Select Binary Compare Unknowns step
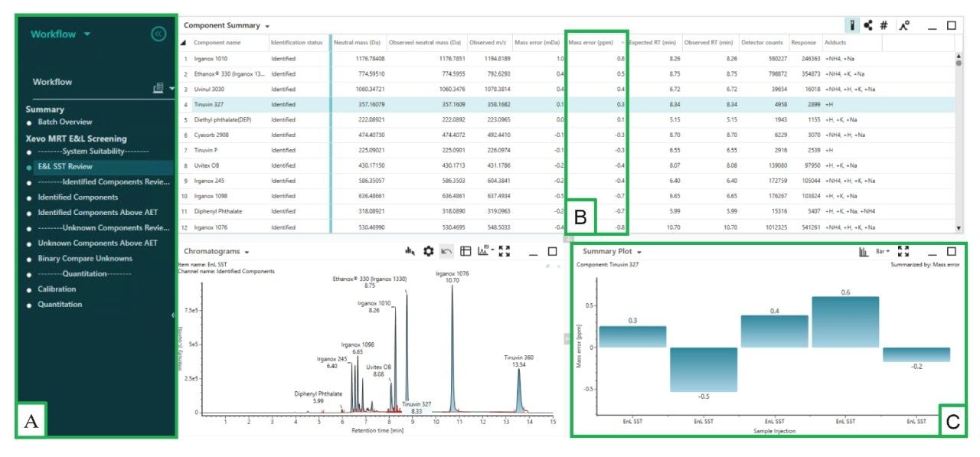 pyautogui.click(x=85, y=259)
